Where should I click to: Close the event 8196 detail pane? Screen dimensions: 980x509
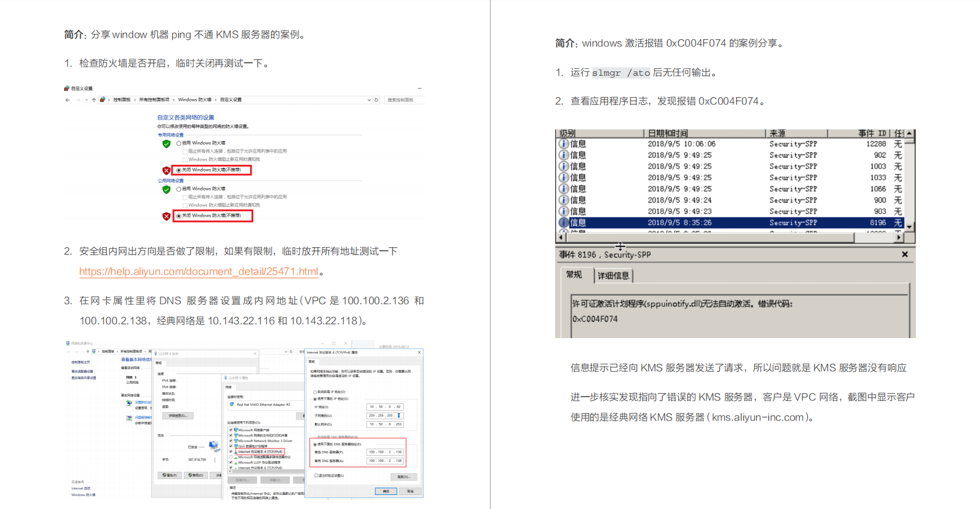[x=905, y=254]
